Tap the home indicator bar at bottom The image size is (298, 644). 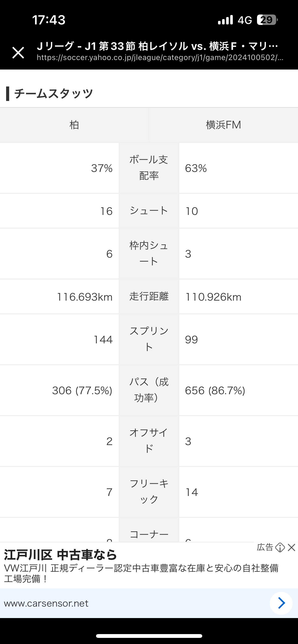pyautogui.click(x=149, y=636)
